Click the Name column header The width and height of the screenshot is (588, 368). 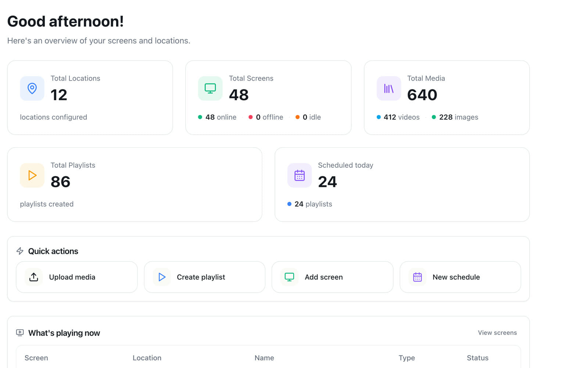click(x=264, y=358)
